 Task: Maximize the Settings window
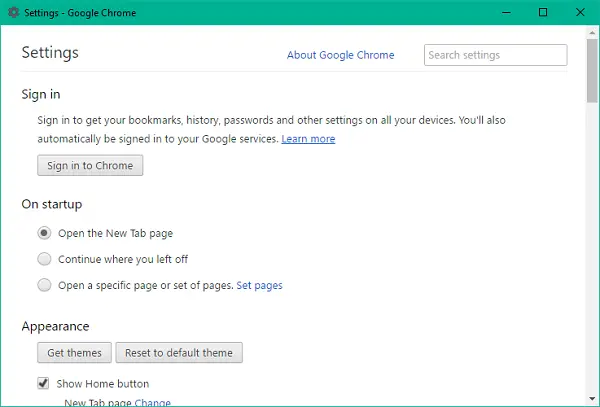(x=543, y=13)
